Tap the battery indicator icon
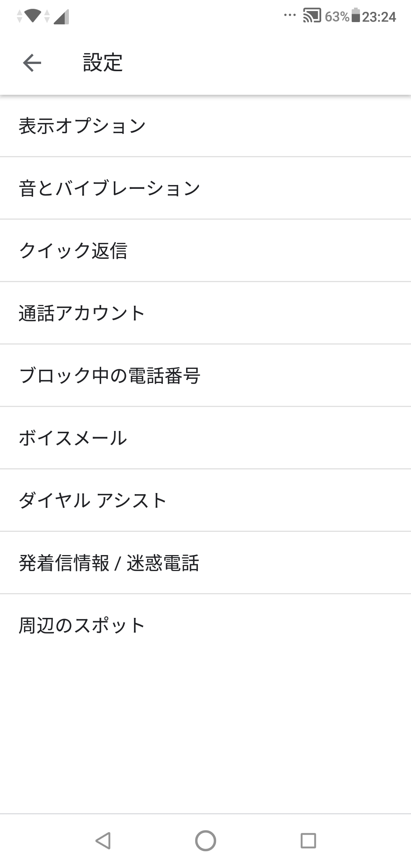411x868 pixels. coord(355,16)
